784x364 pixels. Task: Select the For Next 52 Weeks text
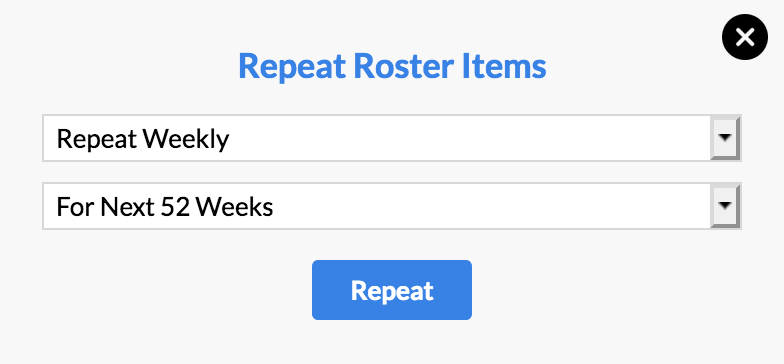[165, 206]
